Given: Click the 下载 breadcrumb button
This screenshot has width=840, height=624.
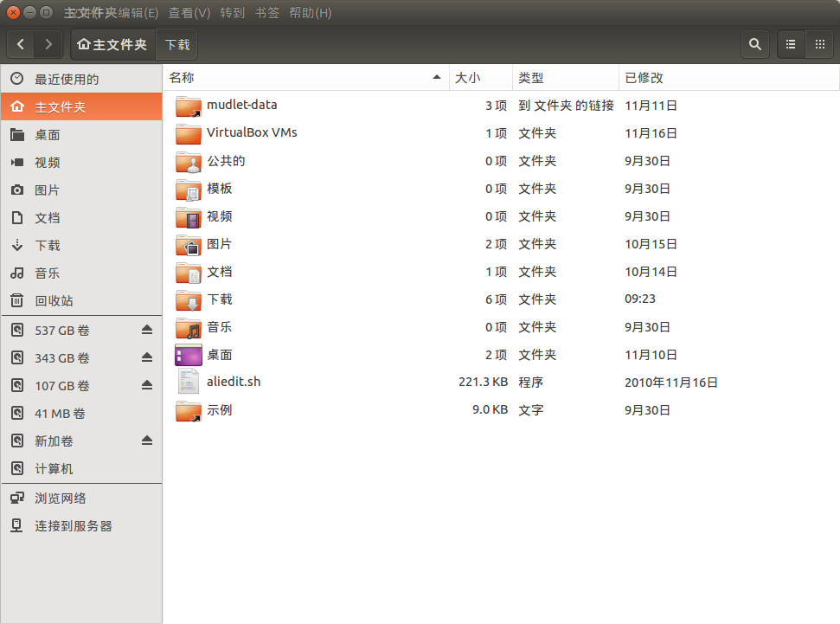Looking at the screenshot, I should [176, 44].
